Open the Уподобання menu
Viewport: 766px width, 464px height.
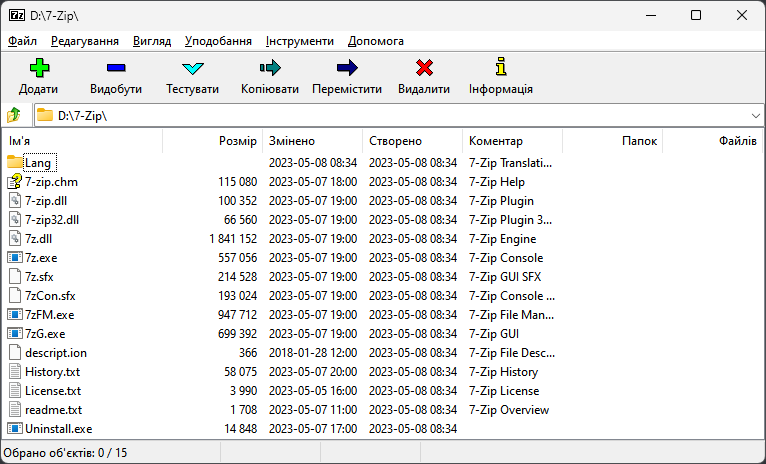(x=218, y=41)
